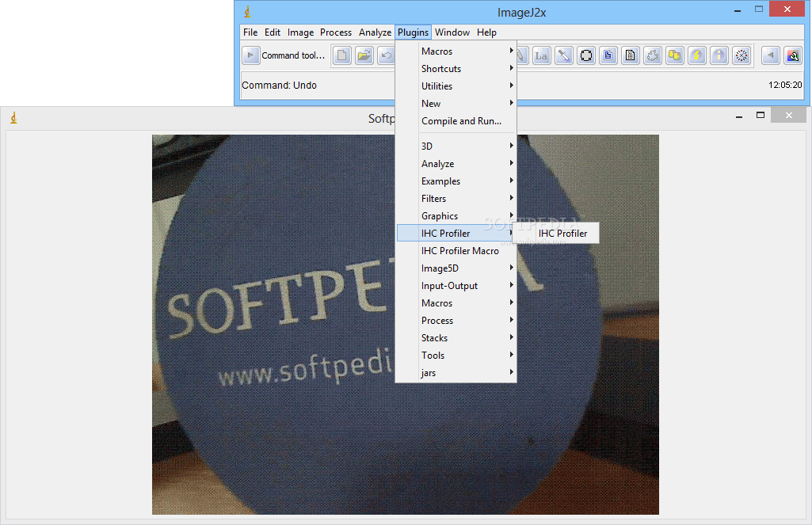Click the new blank document toolbar icon

tap(342, 55)
